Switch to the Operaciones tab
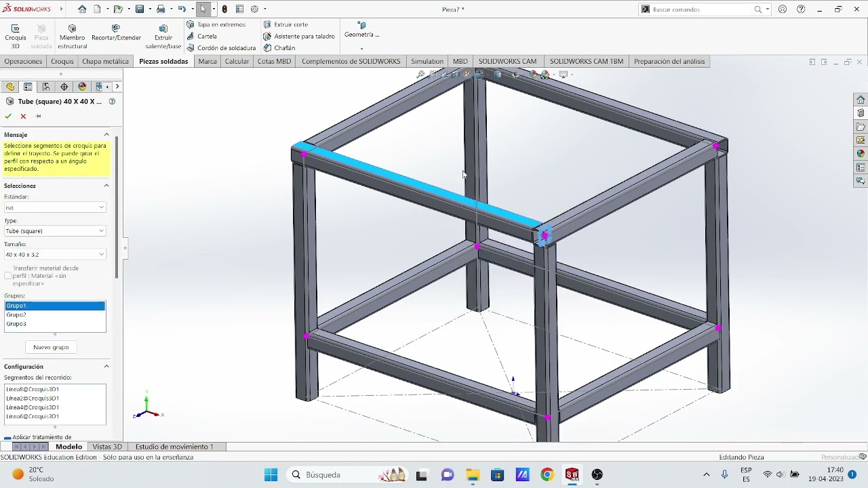This screenshot has height=488, width=868. (x=23, y=61)
